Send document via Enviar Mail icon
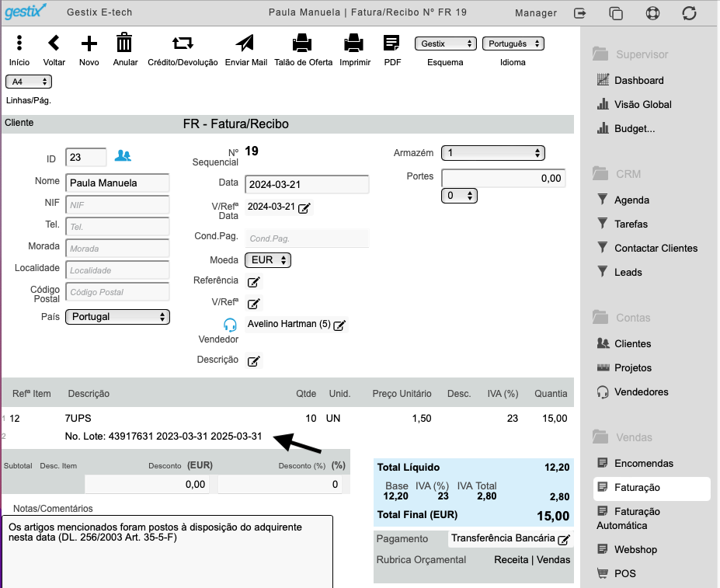Screen dimensions: 720x588 [x=245, y=43]
